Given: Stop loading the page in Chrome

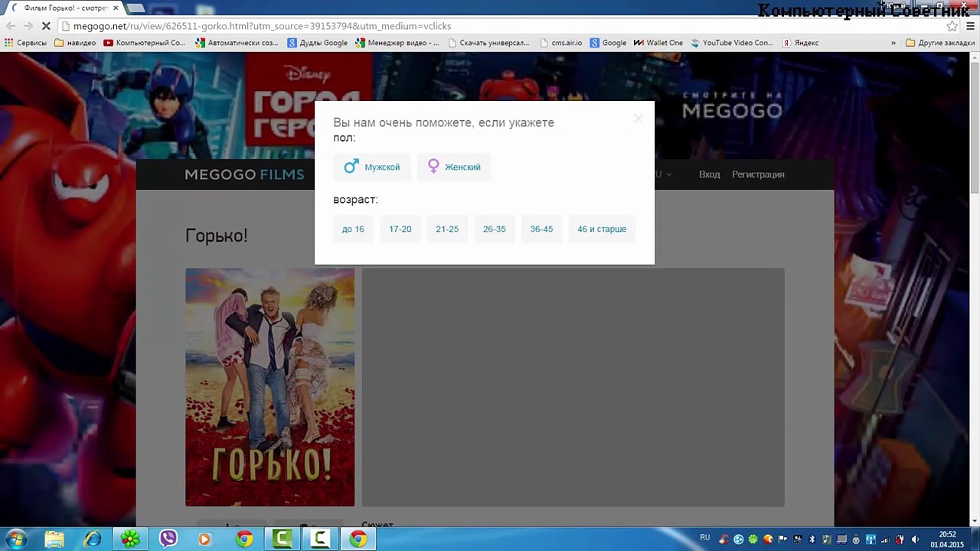Looking at the screenshot, I should [x=46, y=26].
